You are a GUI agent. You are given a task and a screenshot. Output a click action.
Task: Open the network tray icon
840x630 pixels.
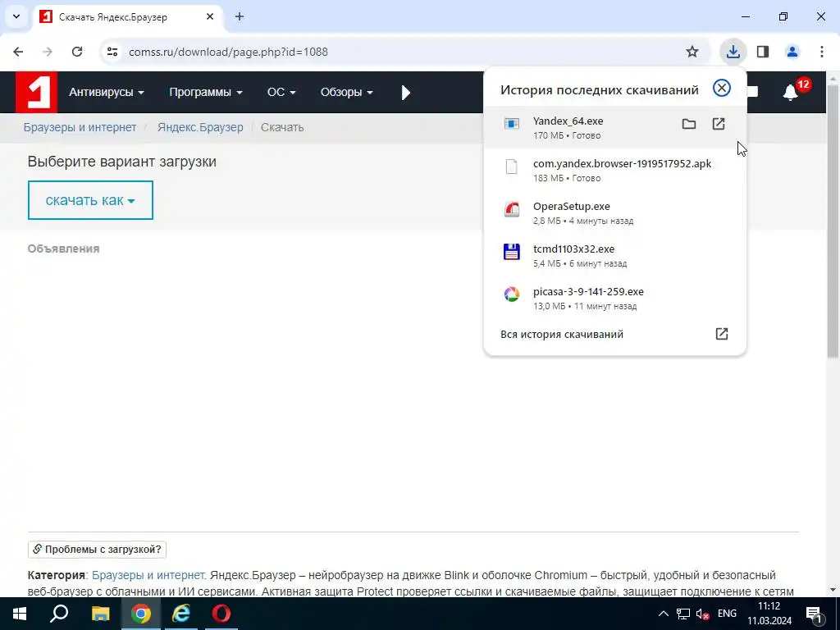[x=683, y=614]
